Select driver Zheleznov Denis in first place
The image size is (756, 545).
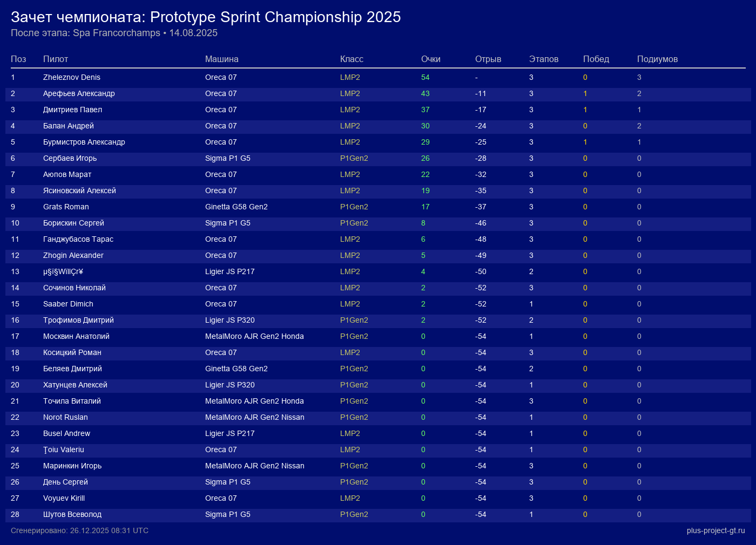coord(72,77)
